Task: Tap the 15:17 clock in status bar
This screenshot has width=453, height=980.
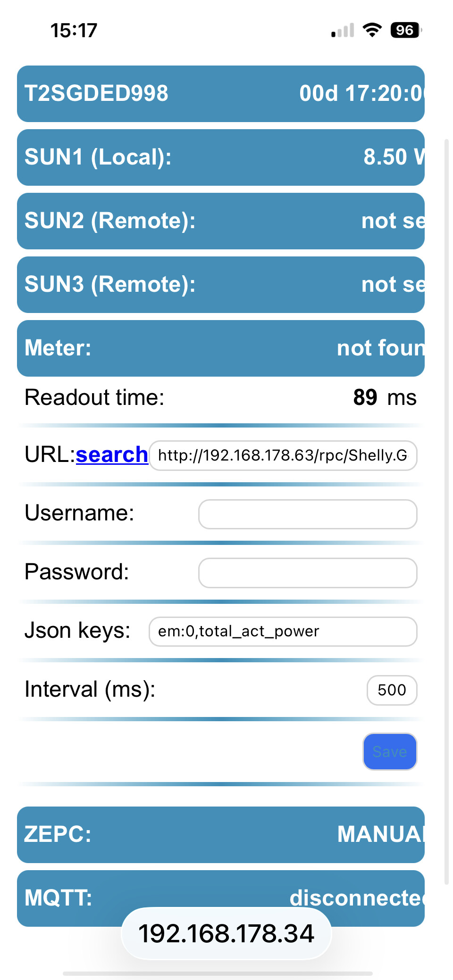Action: click(x=74, y=31)
